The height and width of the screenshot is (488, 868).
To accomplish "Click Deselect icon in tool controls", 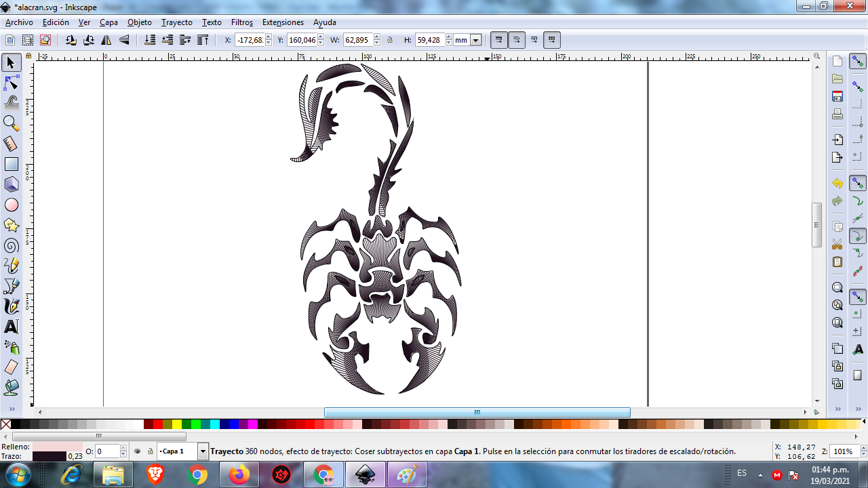I will 45,40.
